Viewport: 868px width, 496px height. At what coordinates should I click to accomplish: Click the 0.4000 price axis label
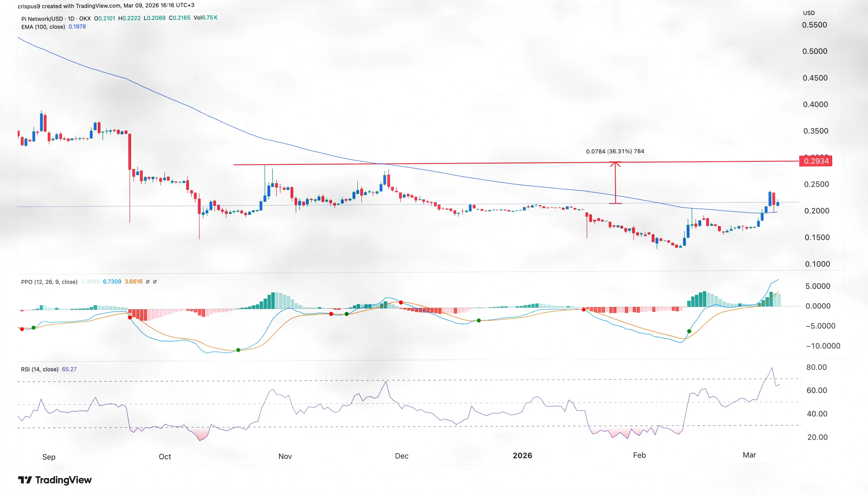[816, 105]
